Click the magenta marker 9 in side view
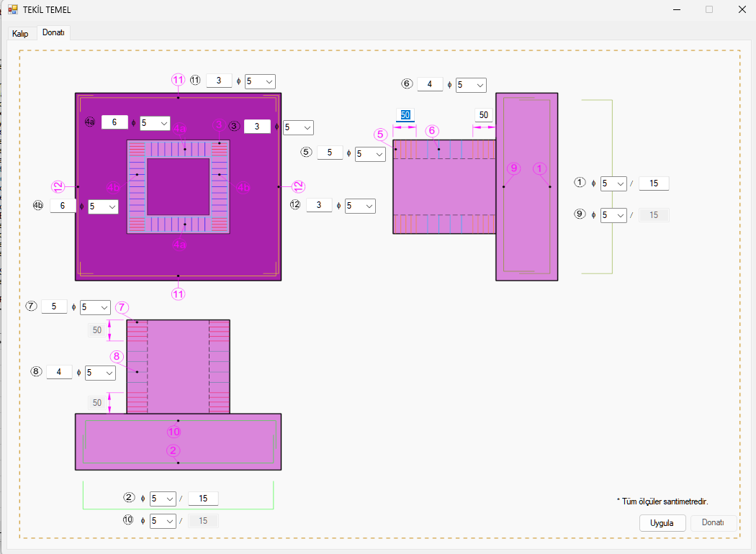This screenshot has height=554, width=756. 513,168
